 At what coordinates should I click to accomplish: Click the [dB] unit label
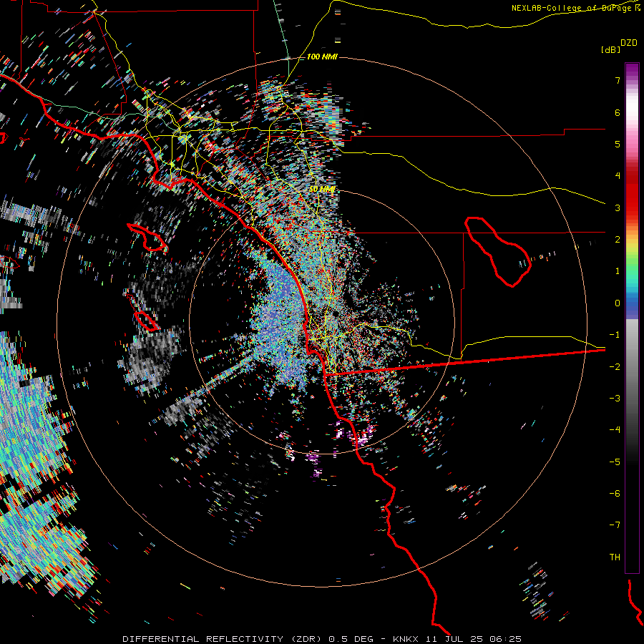[611, 49]
